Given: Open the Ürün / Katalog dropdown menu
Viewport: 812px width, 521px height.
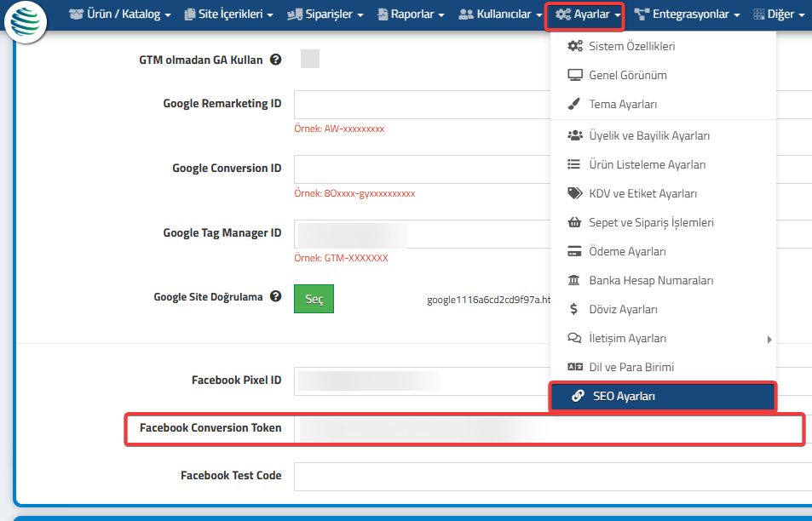Looking at the screenshot, I should [x=119, y=14].
